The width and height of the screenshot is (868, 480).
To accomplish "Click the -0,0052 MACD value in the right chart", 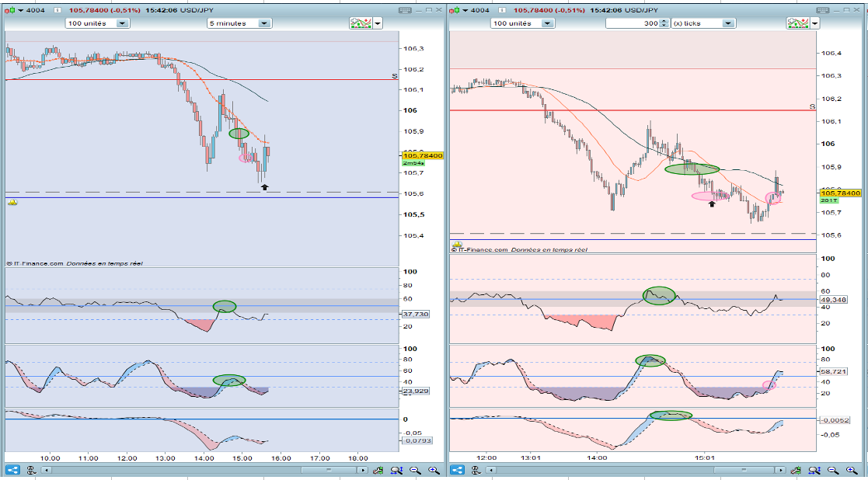I will [835, 420].
